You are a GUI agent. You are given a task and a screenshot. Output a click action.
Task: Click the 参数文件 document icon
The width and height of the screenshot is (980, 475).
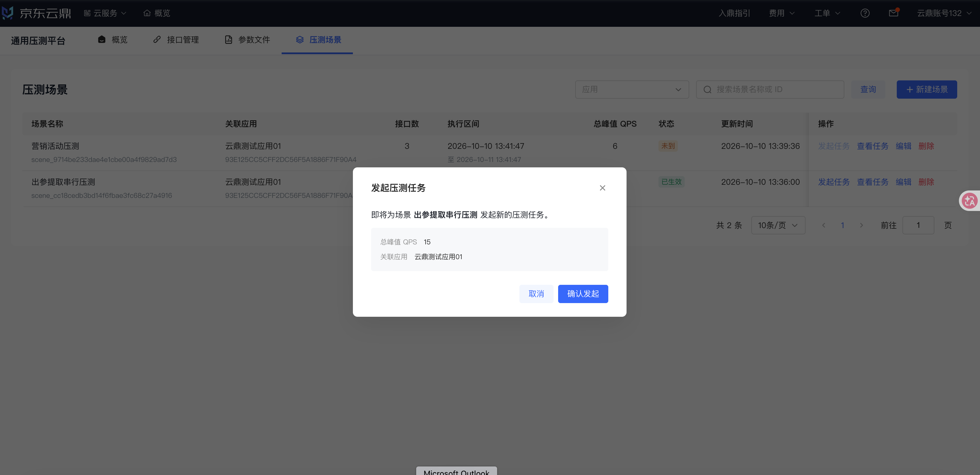click(x=228, y=40)
